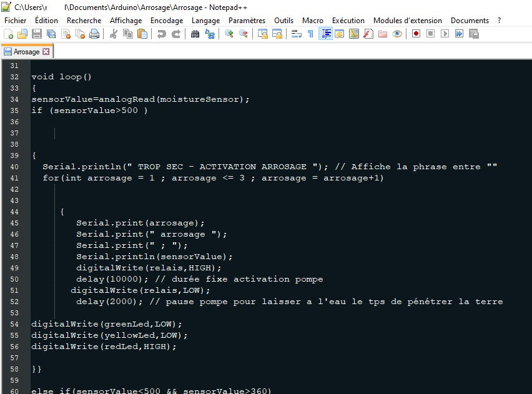Image resolution: width=532 pixels, height=394 pixels.
Task: Select the Arrosage document tab
Action: click(26, 52)
